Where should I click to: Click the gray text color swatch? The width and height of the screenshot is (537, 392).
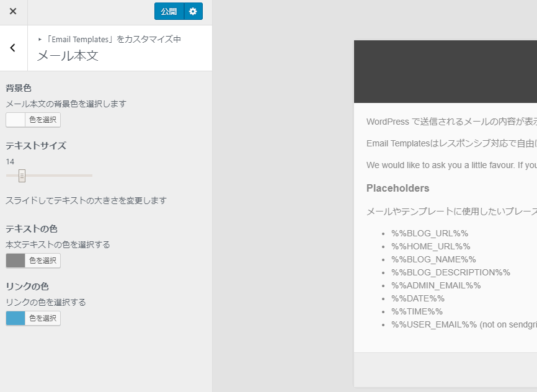pyautogui.click(x=16, y=261)
